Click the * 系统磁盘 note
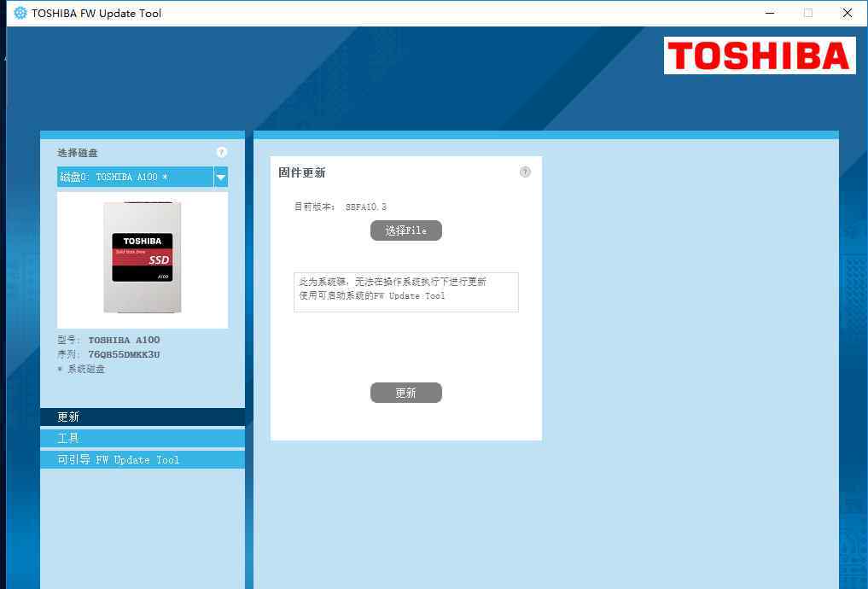The height and width of the screenshot is (589, 868). tap(81, 370)
